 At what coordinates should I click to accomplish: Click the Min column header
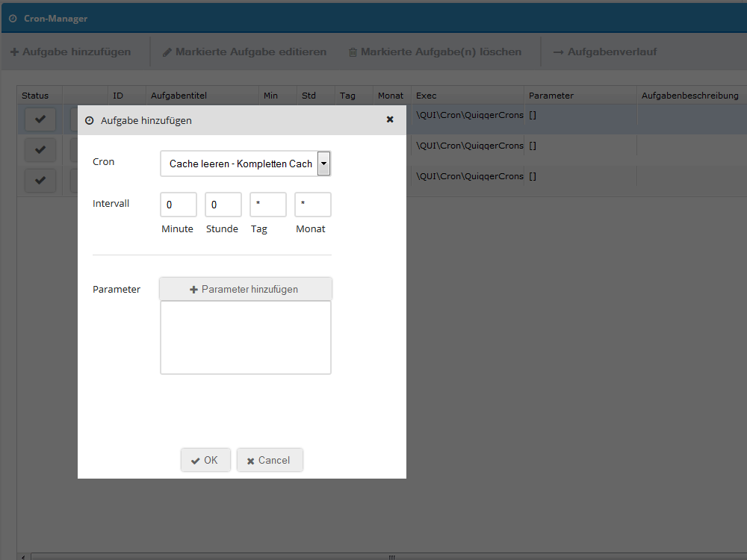pyautogui.click(x=278, y=96)
